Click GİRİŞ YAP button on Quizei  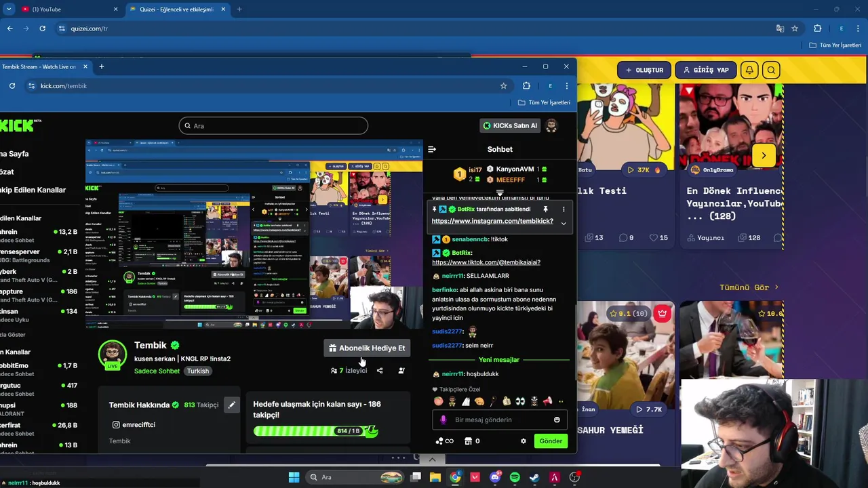(705, 70)
